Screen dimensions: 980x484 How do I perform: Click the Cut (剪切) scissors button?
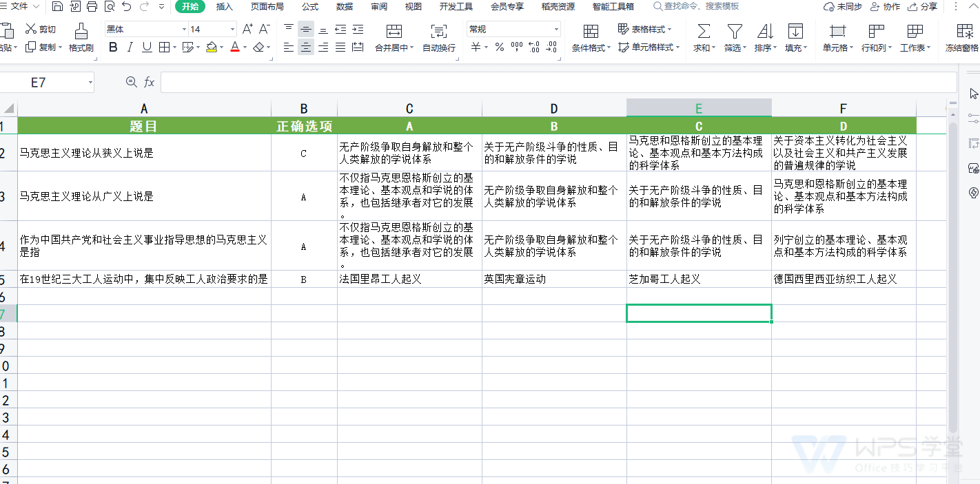(x=41, y=29)
